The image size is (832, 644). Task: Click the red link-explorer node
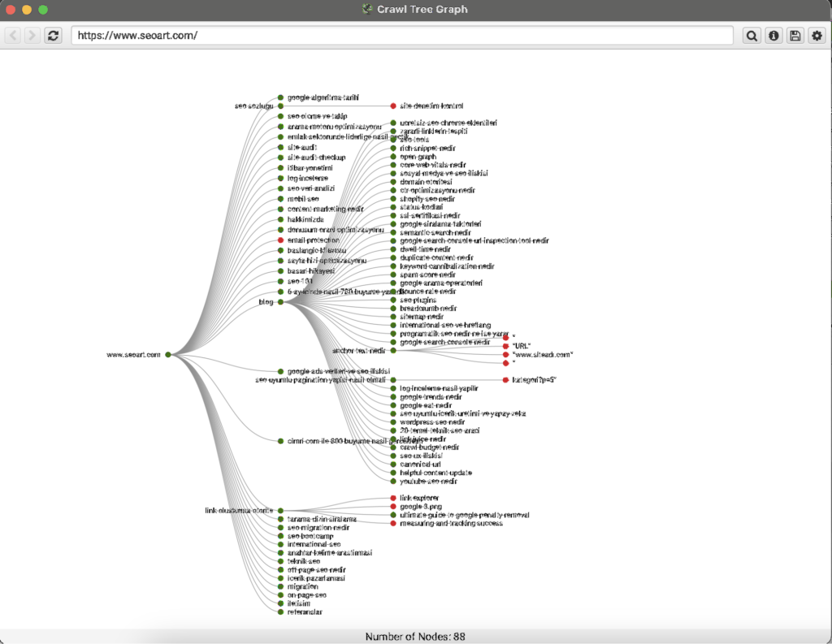click(393, 498)
